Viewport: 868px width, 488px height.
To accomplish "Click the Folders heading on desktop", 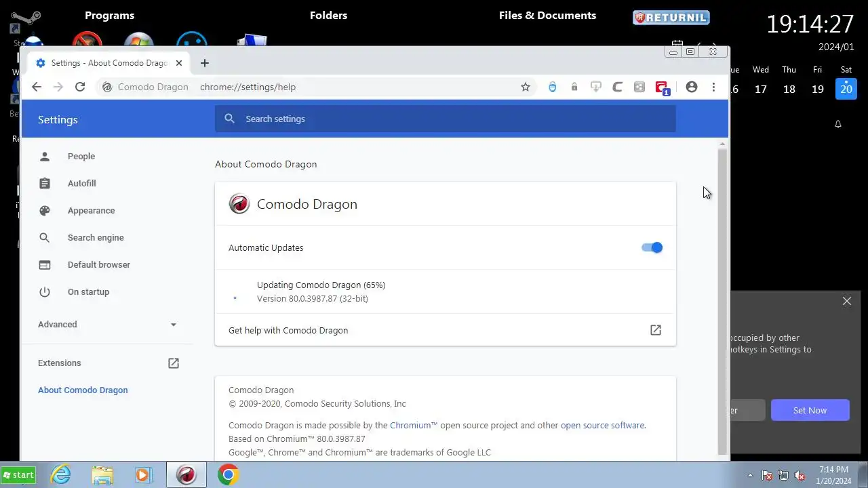I will click(x=328, y=15).
